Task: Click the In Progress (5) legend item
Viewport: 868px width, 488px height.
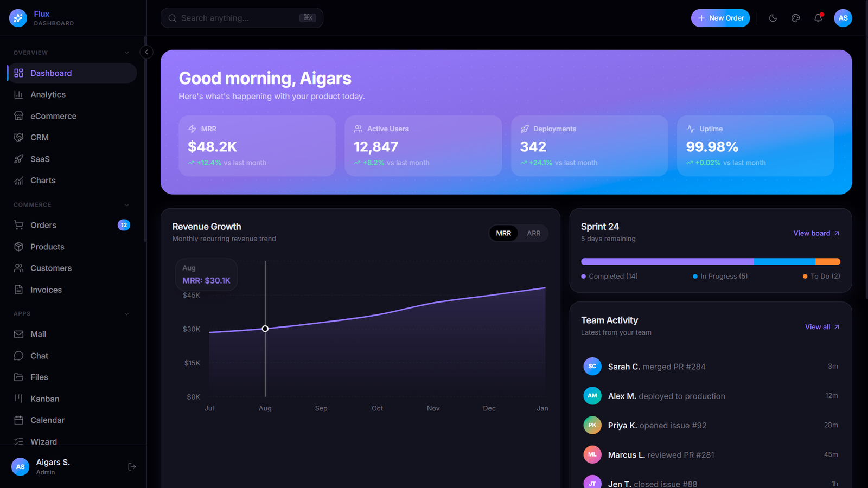Action: pos(720,276)
